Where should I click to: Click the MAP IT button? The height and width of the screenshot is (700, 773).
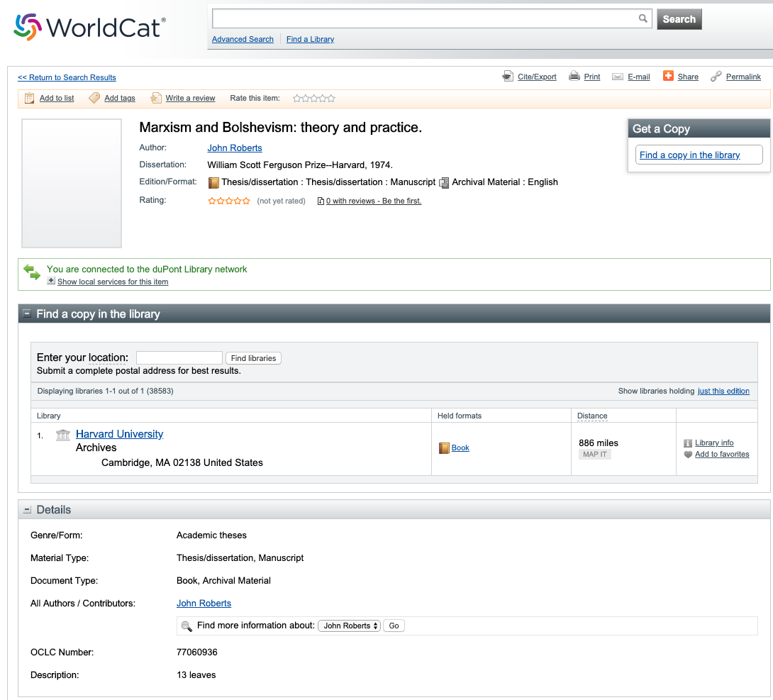click(x=594, y=455)
